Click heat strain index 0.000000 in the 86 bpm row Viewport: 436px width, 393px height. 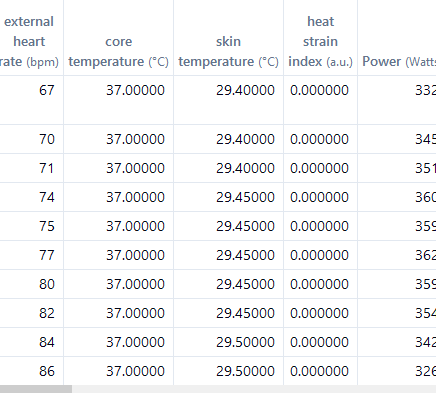tap(319, 371)
